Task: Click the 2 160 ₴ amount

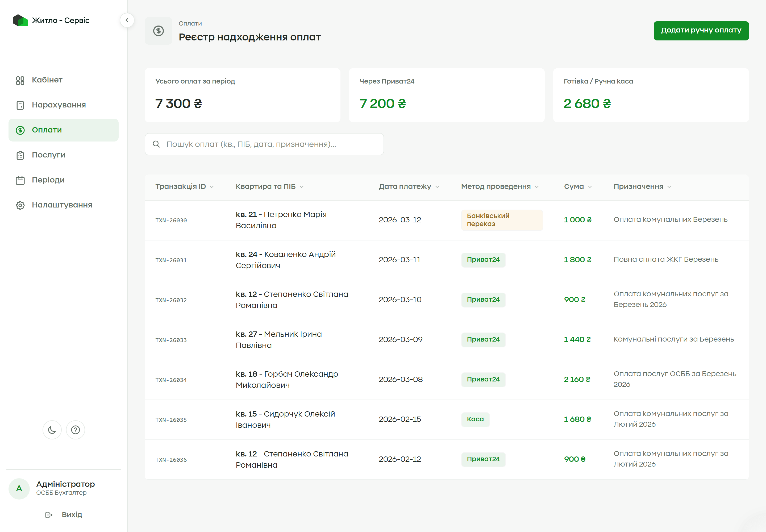Action: [577, 379]
